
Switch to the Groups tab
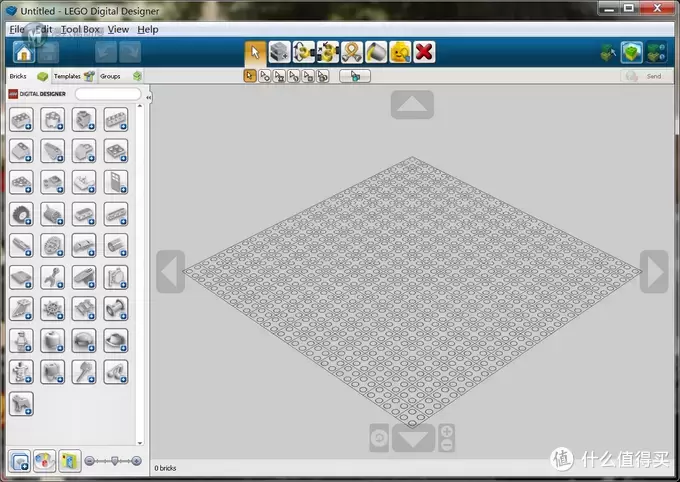click(120, 76)
